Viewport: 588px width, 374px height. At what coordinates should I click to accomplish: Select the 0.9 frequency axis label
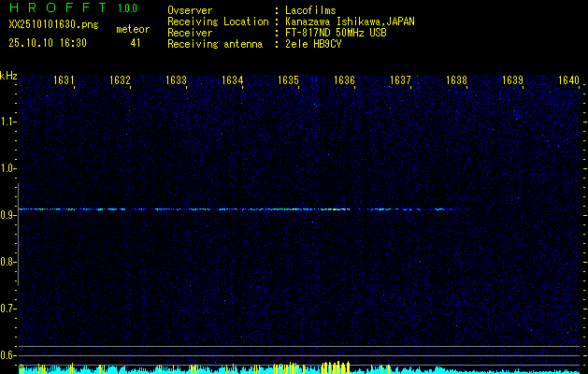(8, 215)
